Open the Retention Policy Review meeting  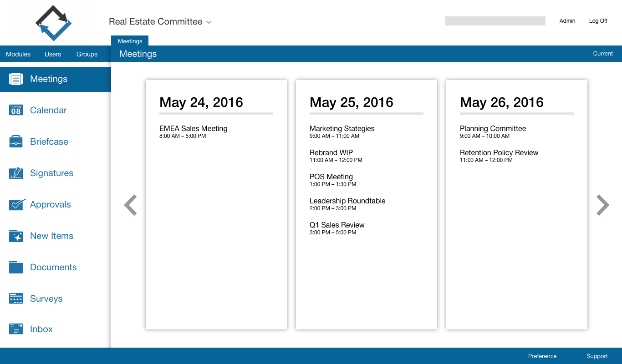click(x=499, y=153)
